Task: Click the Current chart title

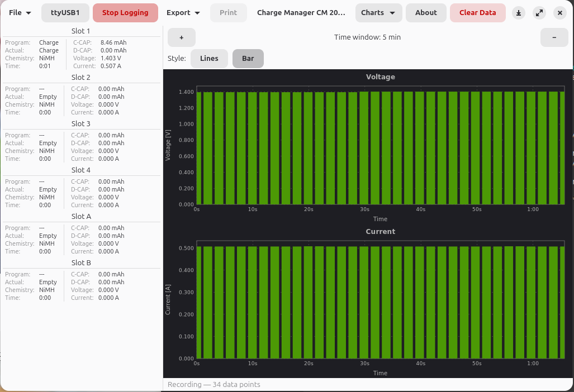Action: tap(380, 232)
